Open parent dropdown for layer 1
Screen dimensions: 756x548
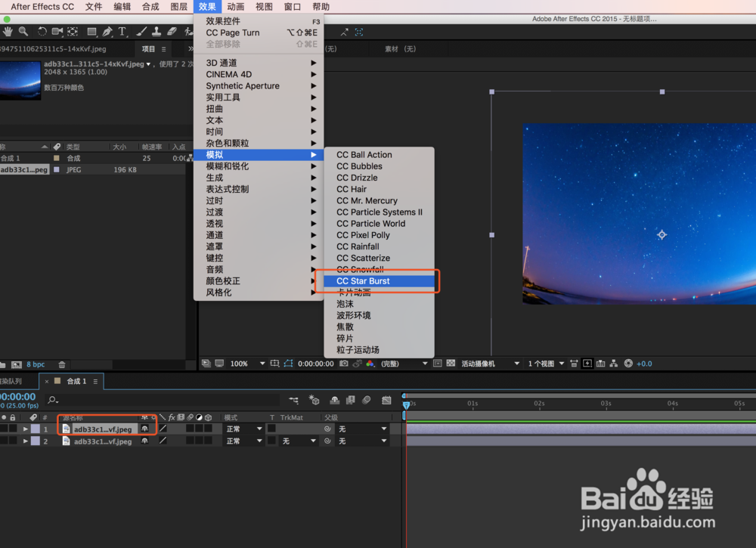[x=363, y=429]
